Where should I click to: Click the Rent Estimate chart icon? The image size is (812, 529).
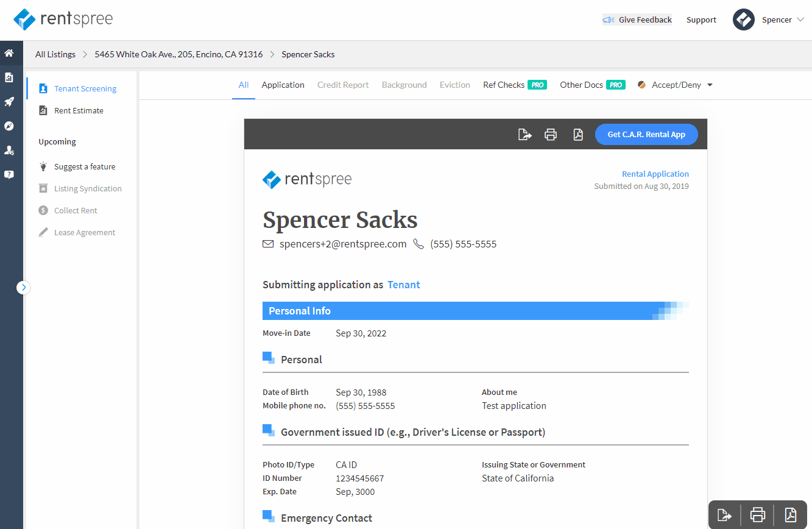coord(43,111)
